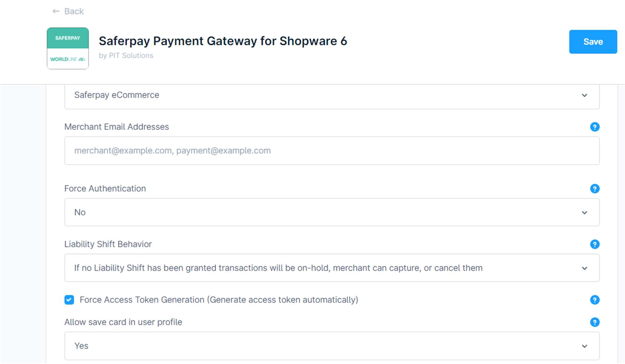Click the Force Authentication chevron arrow
The height and width of the screenshot is (364, 625).
point(584,213)
